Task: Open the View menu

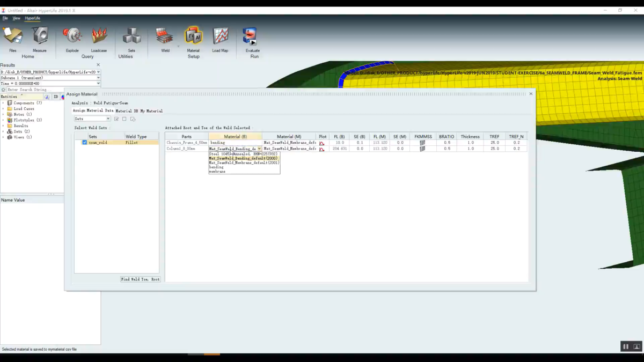Action: coord(17,18)
